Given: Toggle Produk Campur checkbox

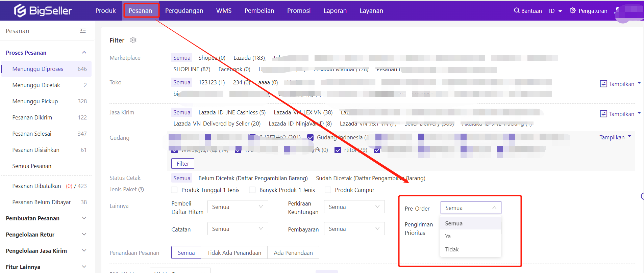Looking at the screenshot, I should pos(328,190).
